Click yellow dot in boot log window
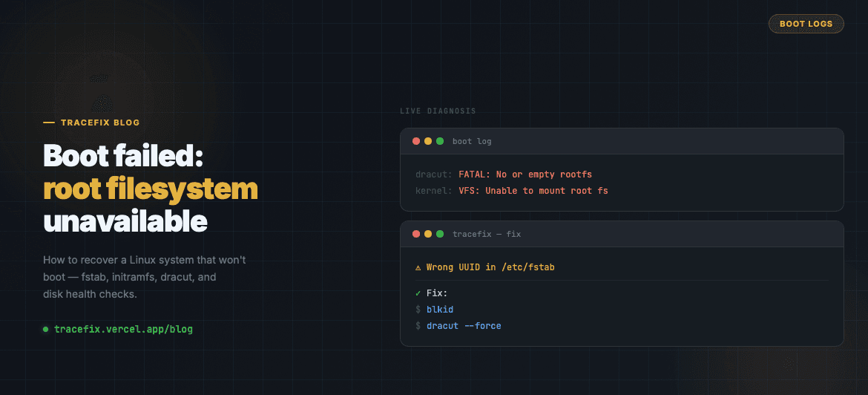This screenshot has height=395, width=868. (428, 141)
